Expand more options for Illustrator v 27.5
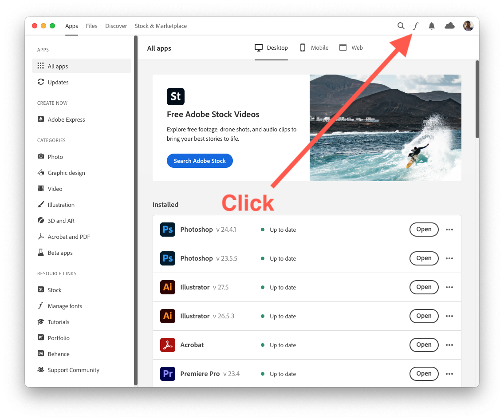 [449, 288]
